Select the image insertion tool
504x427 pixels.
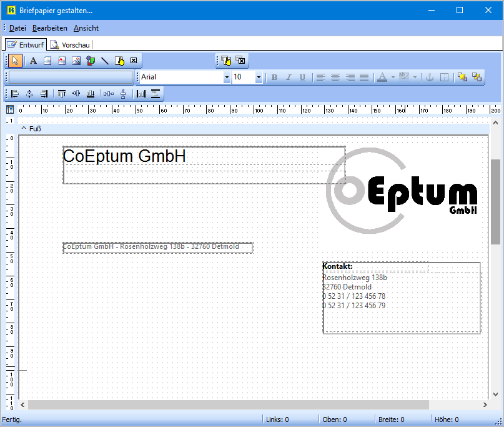[76, 61]
